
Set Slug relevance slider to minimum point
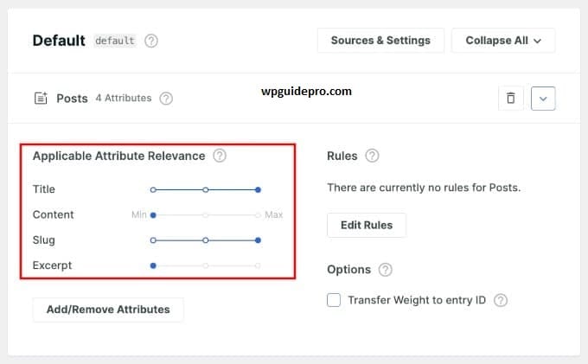pyautogui.click(x=153, y=240)
